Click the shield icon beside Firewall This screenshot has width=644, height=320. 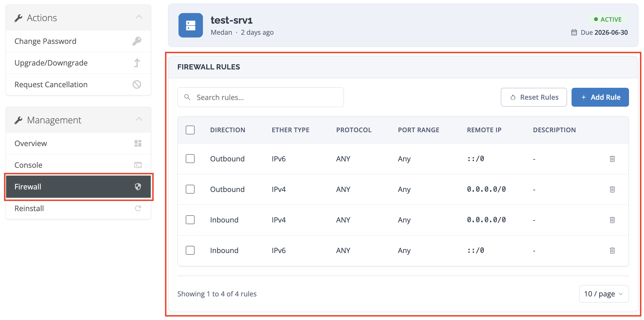pyautogui.click(x=138, y=187)
